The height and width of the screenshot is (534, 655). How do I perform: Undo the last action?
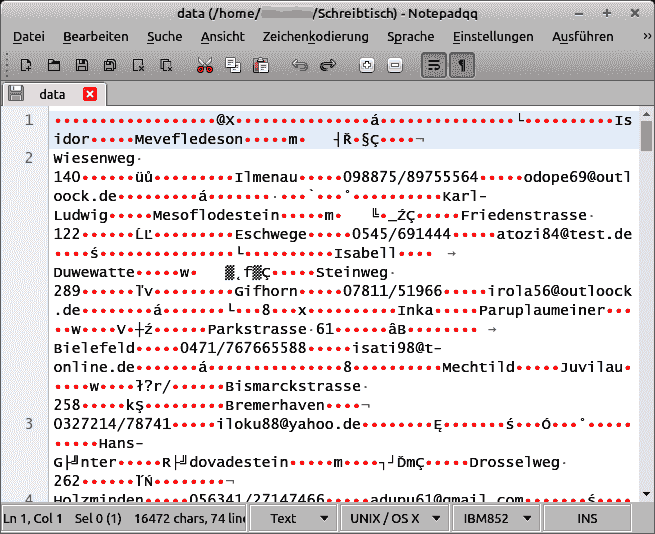point(300,65)
